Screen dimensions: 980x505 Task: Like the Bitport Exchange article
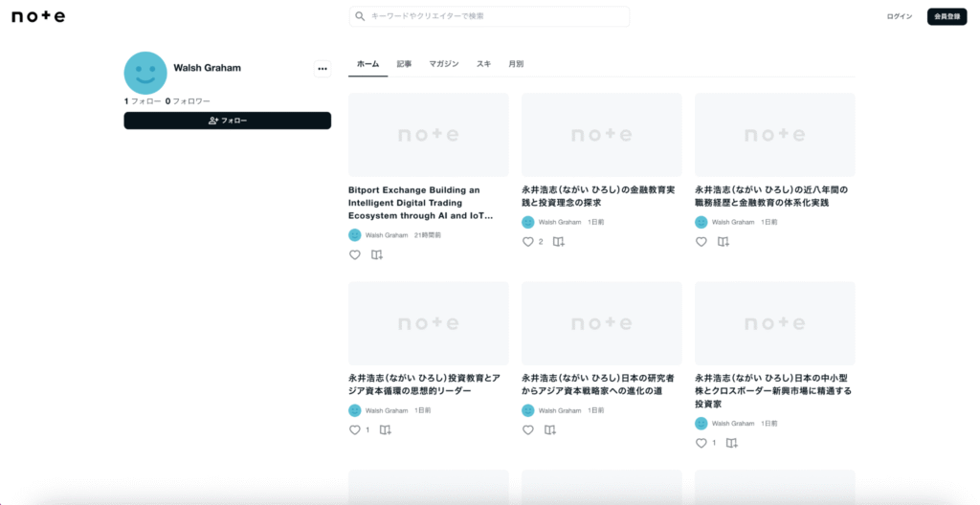[x=355, y=255]
